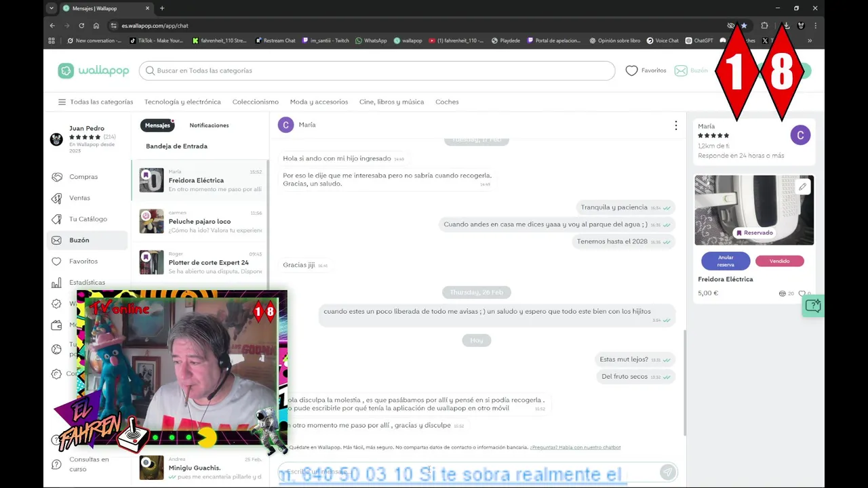868x488 pixels.
Task: Mark the item as Vendido
Action: coord(780,261)
